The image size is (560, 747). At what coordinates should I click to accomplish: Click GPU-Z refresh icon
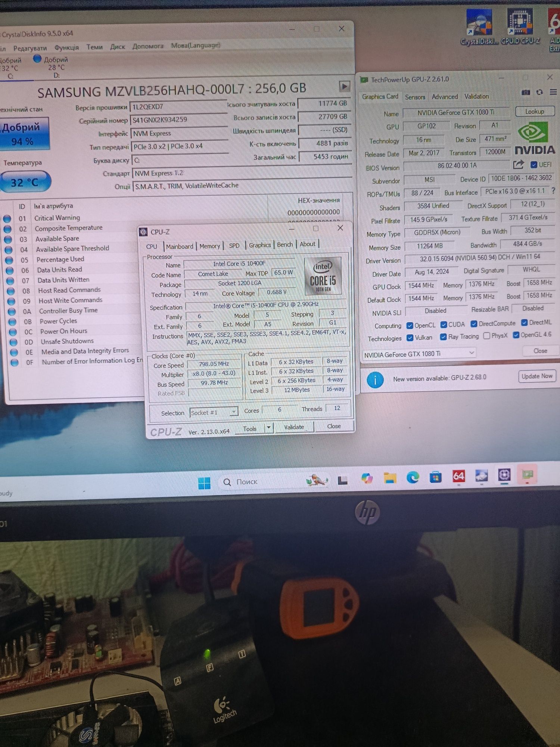coord(539,92)
